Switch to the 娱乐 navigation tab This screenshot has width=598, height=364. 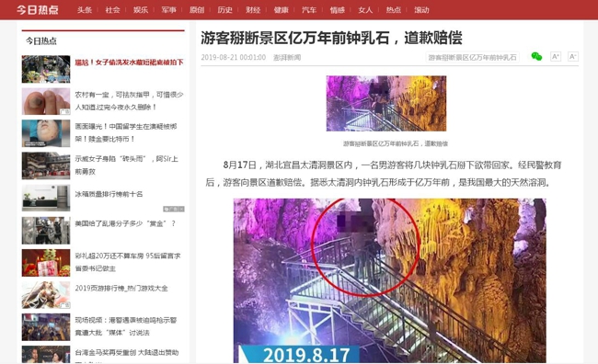point(141,10)
